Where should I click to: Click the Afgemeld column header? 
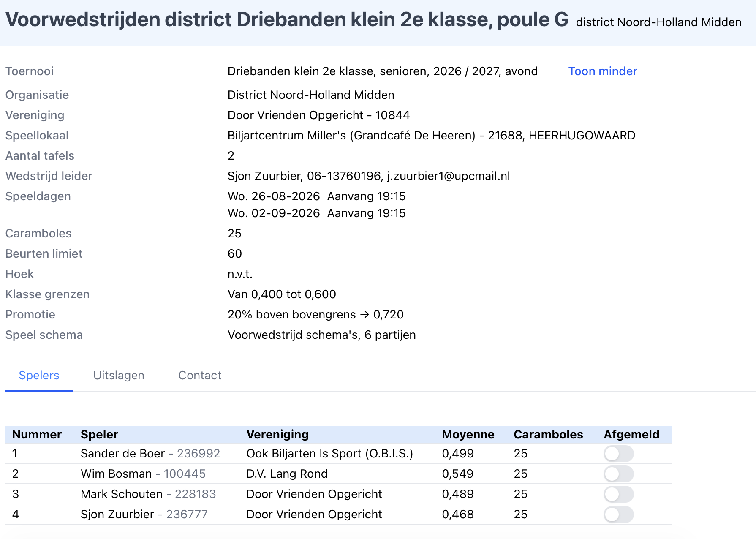[631, 434]
